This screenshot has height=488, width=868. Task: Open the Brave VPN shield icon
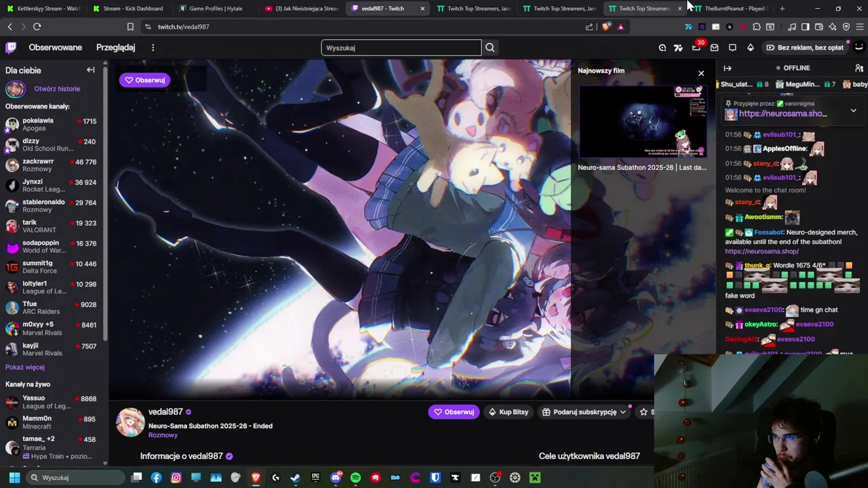point(846,26)
